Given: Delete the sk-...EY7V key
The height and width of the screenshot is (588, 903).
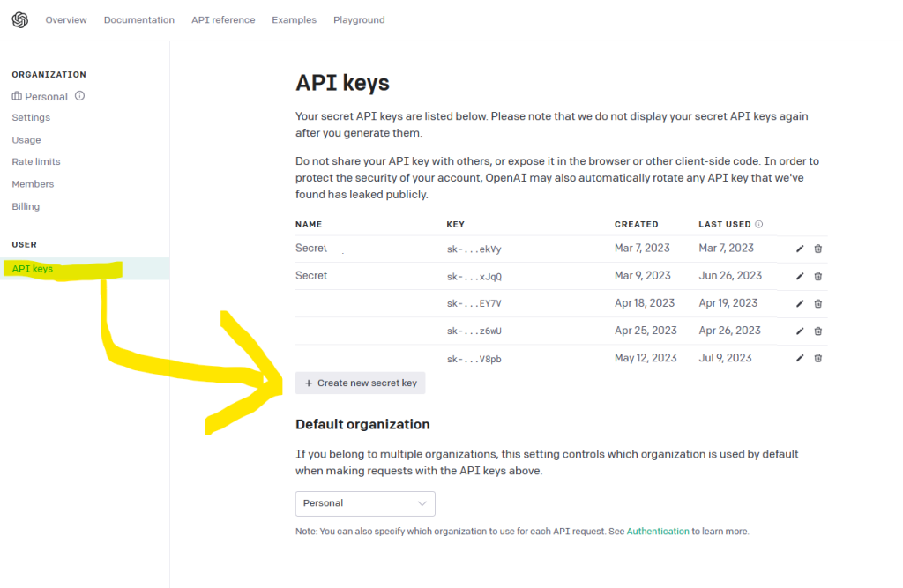Looking at the screenshot, I should [817, 303].
